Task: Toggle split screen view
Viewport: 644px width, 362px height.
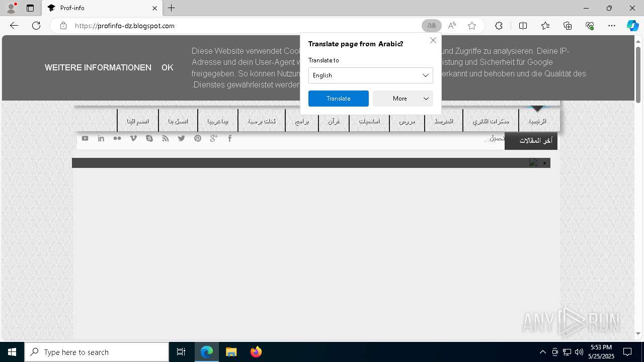Action: point(523,26)
